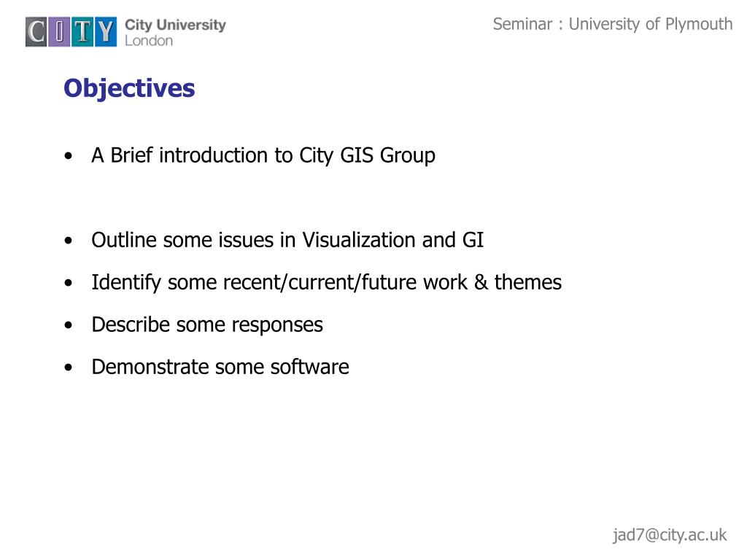Screen dimensions: 747x560
Task: Click the teal T logo tile
Action: (82, 32)
